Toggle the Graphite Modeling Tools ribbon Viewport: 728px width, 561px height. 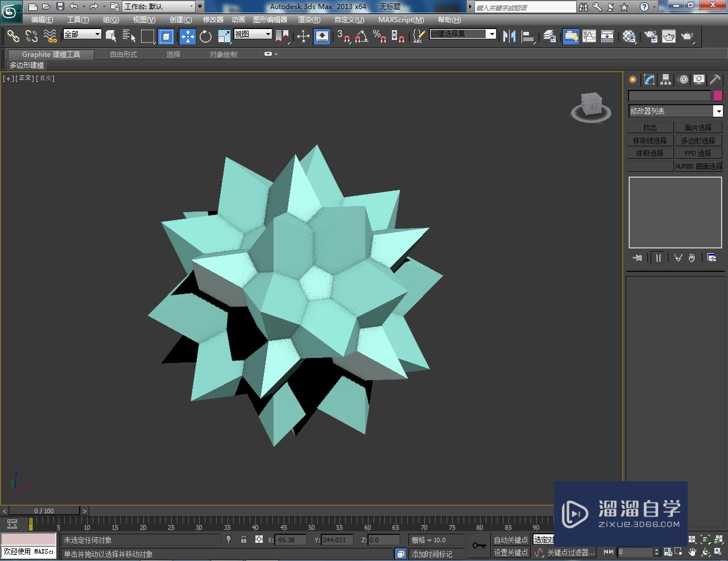(570, 36)
